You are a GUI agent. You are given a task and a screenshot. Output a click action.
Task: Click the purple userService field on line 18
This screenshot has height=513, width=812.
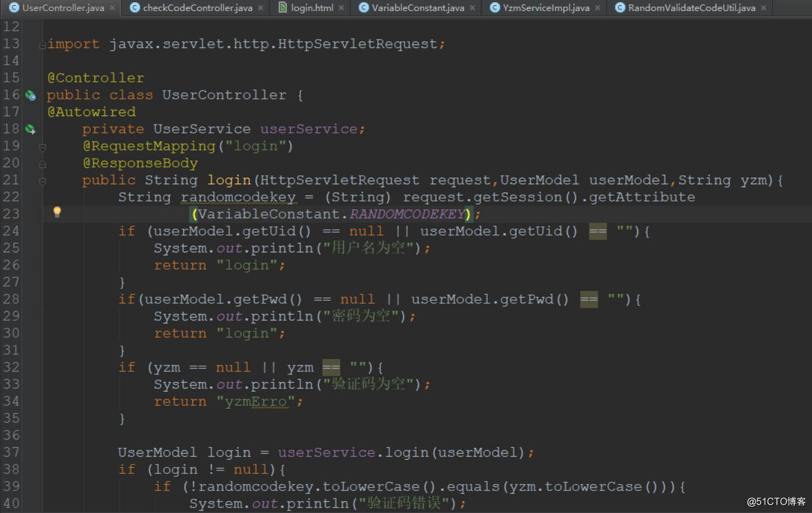(309, 129)
